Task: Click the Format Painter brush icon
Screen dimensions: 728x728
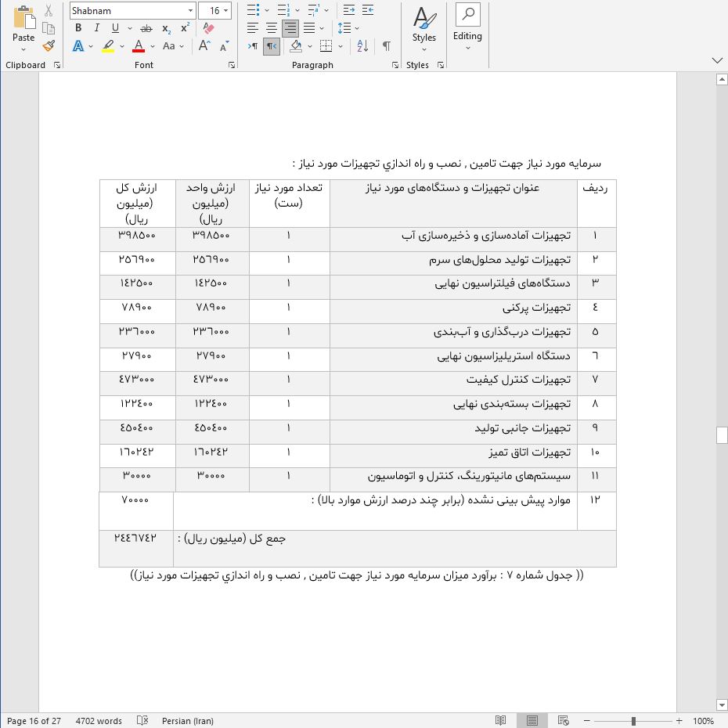Action: point(49,46)
